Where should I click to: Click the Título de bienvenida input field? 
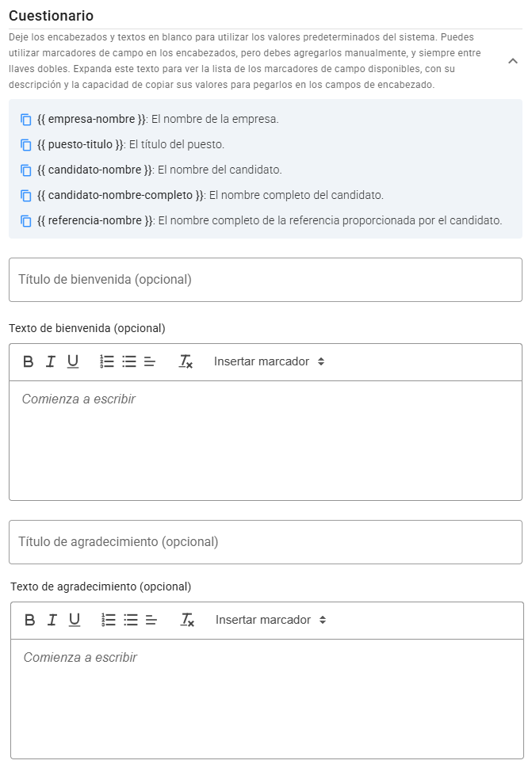point(266,279)
